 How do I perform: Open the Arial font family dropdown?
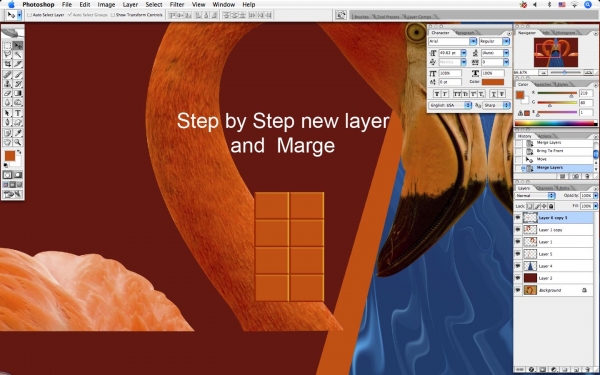[x=473, y=41]
